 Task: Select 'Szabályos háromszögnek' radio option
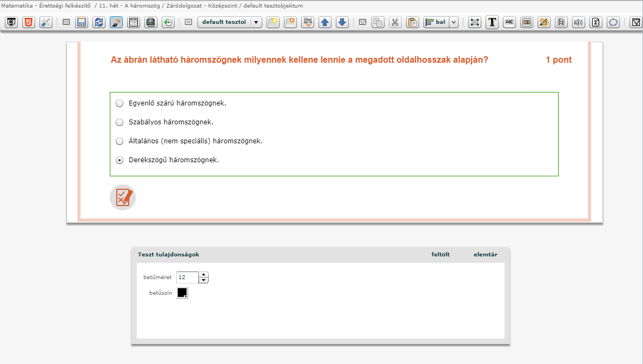click(120, 122)
